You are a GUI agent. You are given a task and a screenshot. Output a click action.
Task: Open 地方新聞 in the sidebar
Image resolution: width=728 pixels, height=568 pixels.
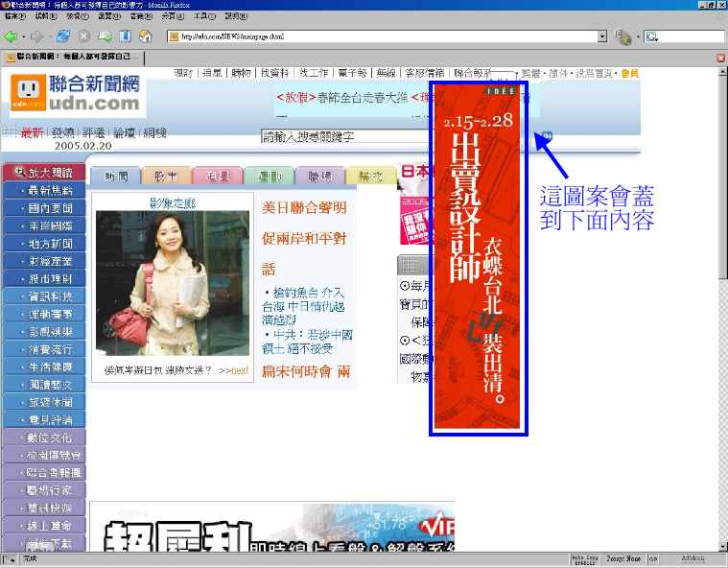[x=44, y=244]
